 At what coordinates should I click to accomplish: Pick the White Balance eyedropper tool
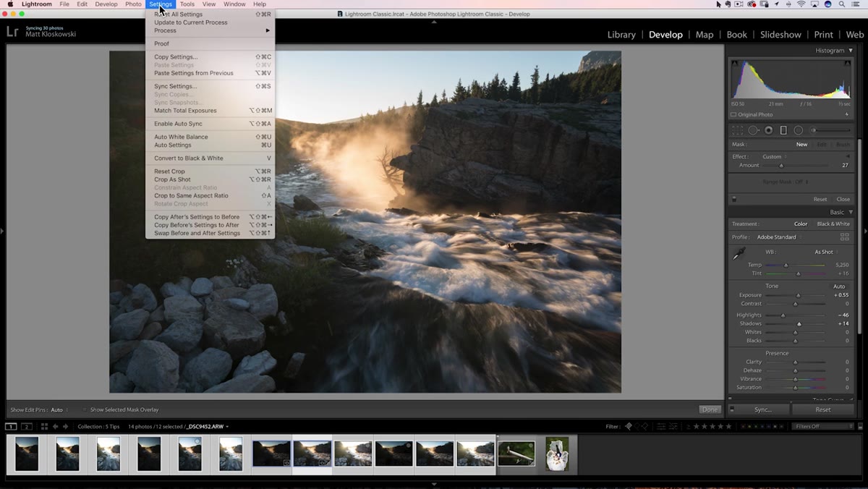coord(739,254)
